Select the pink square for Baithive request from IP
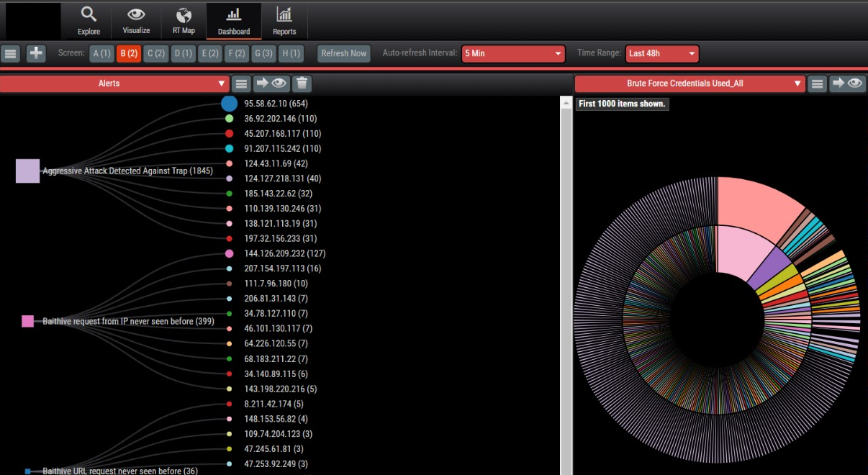868x475 pixels. [27, 321]
